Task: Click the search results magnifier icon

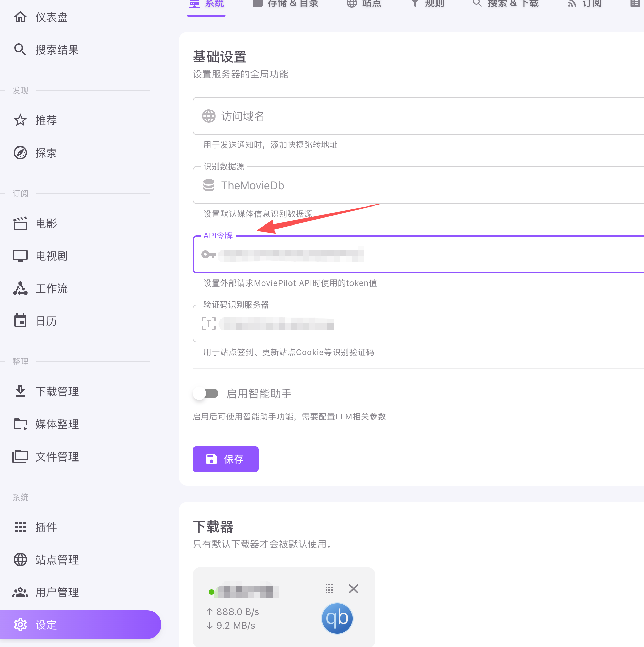Action: (x=20, y=50)
